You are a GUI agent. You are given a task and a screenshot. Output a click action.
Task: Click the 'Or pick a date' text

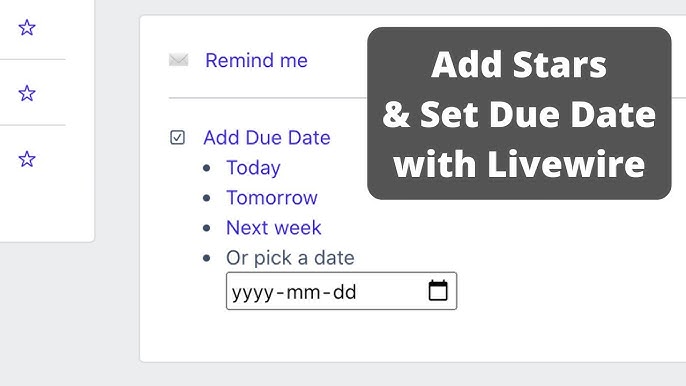[x=290, y=258]
